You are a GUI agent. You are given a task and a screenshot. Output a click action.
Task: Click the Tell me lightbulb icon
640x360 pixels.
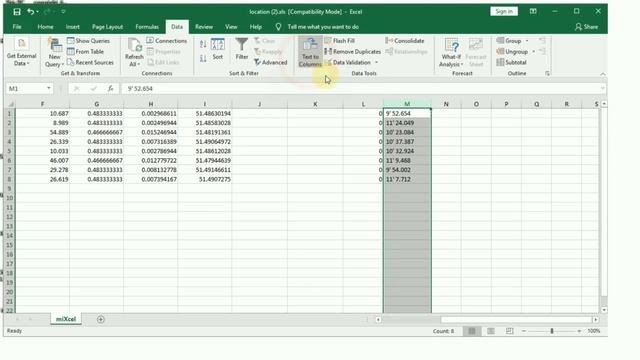pyautogui.click(x=278, y=27)
